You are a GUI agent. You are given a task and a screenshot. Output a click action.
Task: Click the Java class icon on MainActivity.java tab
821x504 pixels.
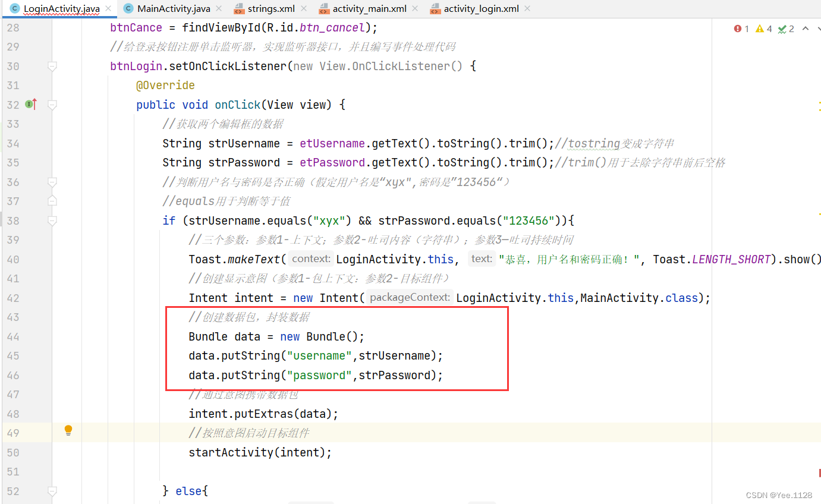pyautogui.click(x=128, y=9)
